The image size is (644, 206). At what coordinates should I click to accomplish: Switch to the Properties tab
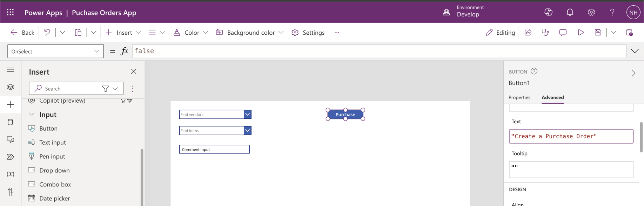(x=519, y=97)
